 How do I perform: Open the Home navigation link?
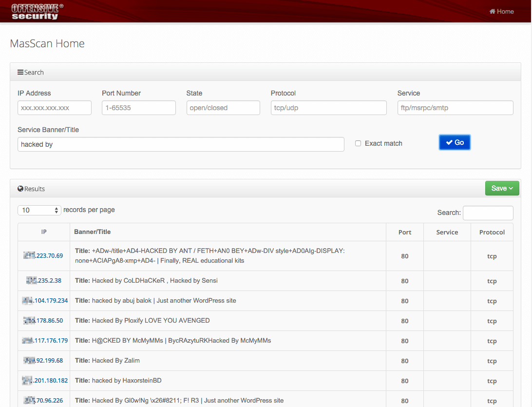click(501, 11)
